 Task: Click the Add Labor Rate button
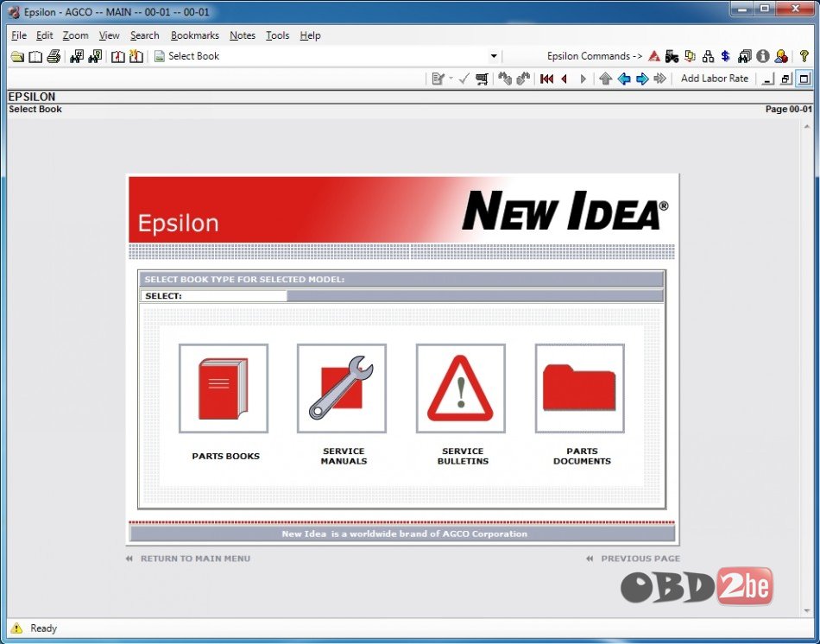[x=715, y=79]
